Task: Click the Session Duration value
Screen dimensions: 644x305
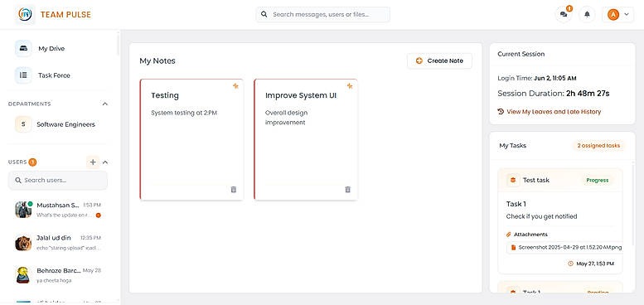Action: click(x=588, y=94)
